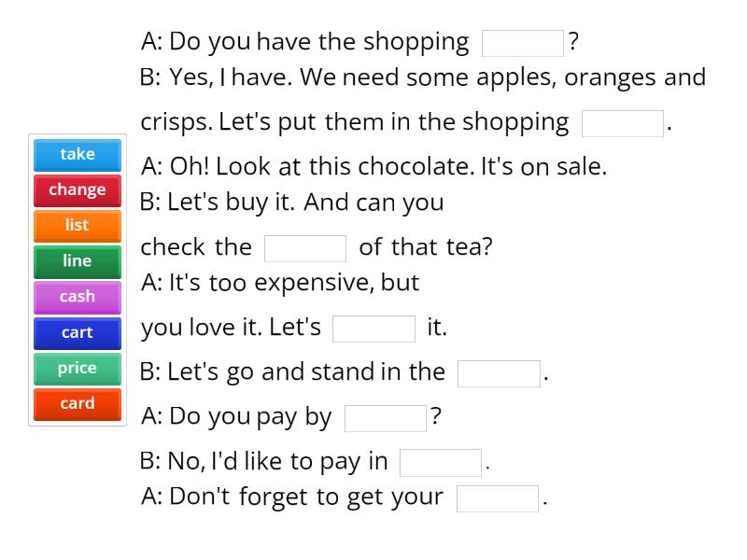Select blank after 'stand in the'
This screenshot has height=560, width=747.
pos(499,373)
